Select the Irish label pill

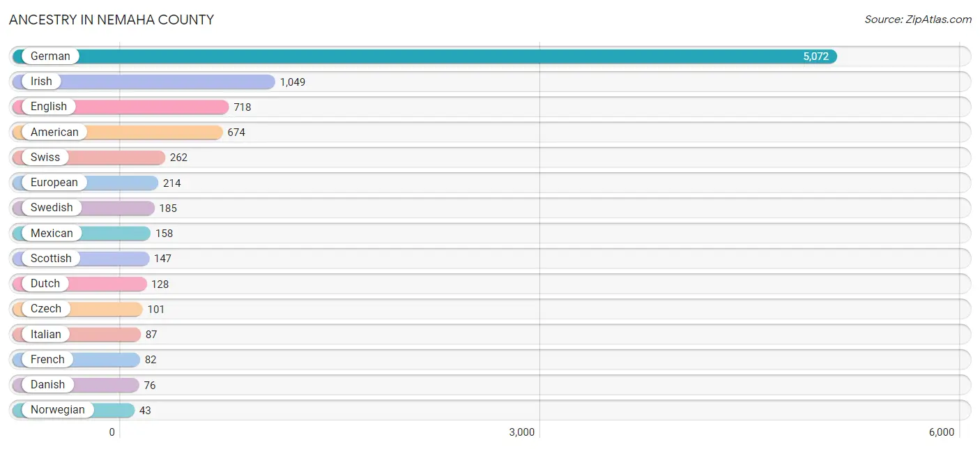click(x=41, y=82)
